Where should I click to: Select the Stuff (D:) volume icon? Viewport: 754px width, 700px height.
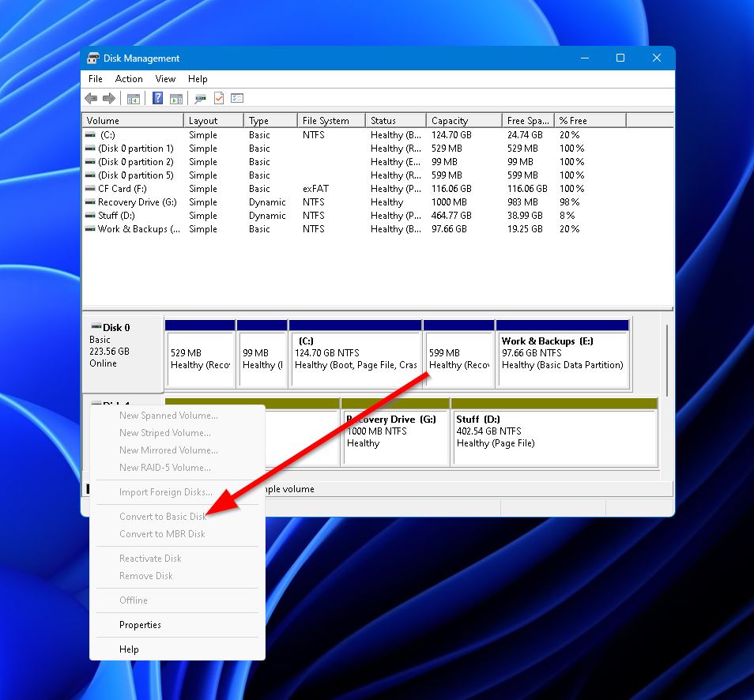click(x=89, y=216)
